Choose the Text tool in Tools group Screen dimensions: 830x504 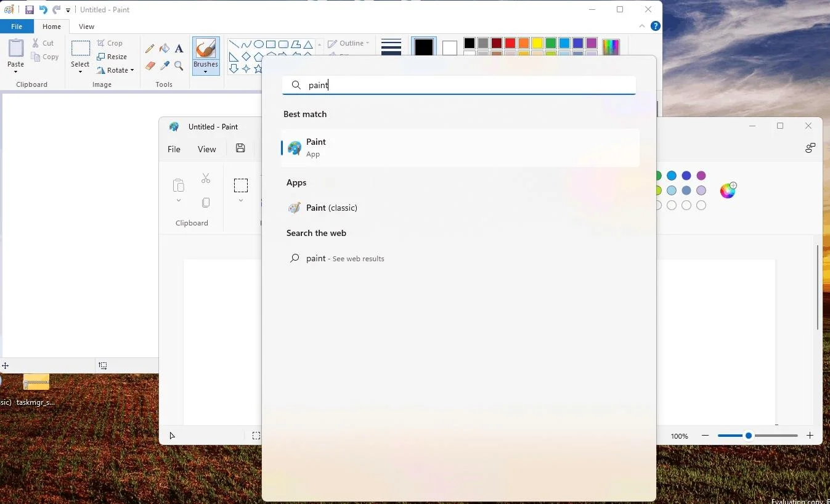[x=179, y=49]
